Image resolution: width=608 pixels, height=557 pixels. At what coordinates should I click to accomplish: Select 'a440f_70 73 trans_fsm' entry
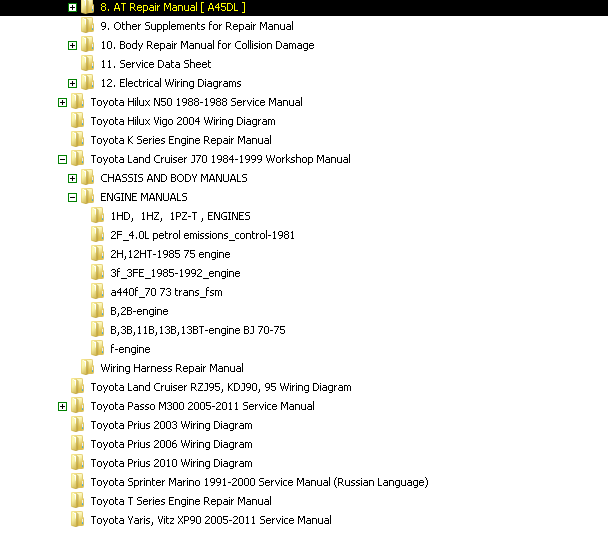pyautogui.click(x=166, y=292)
